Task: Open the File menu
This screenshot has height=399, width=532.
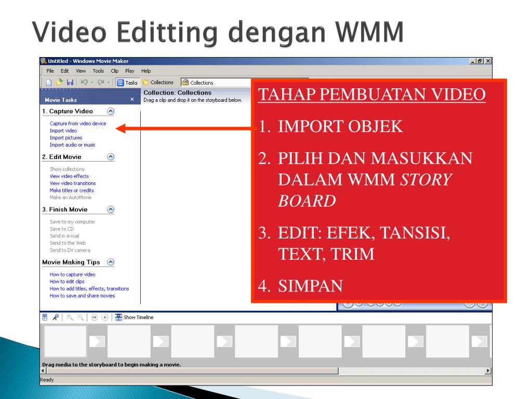Action: click(x=50, y=71)
